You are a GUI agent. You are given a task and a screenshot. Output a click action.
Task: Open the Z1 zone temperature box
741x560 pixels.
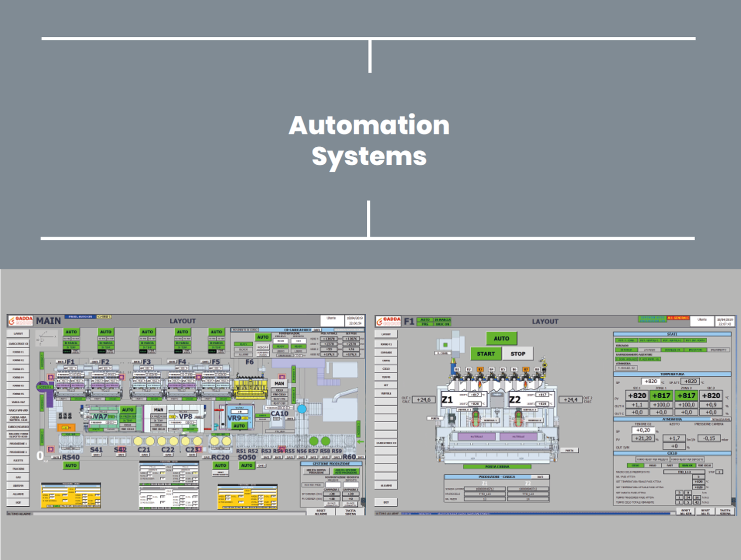[463, 399]
